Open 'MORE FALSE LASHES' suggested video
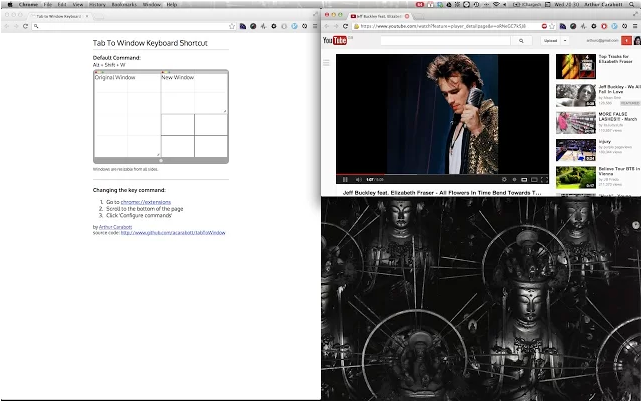641x401 pixels. pyautogui.click(x=576, y=122)
